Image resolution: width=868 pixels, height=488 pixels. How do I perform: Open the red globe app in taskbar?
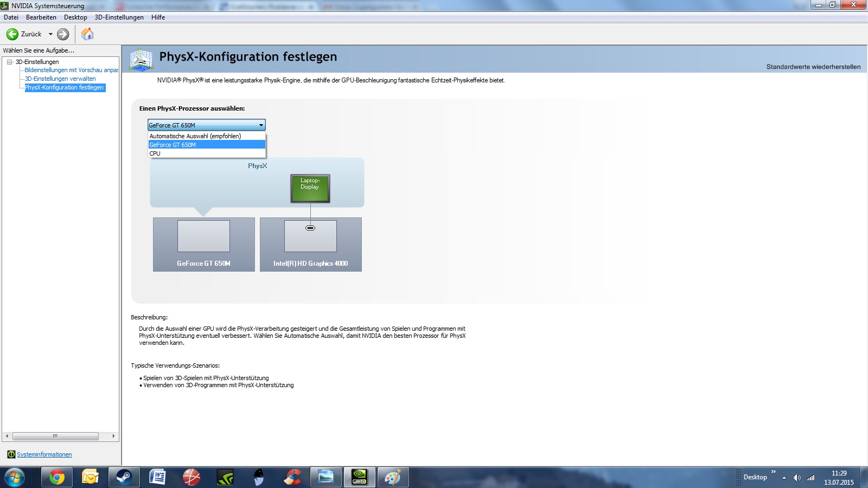pos(191,478)
